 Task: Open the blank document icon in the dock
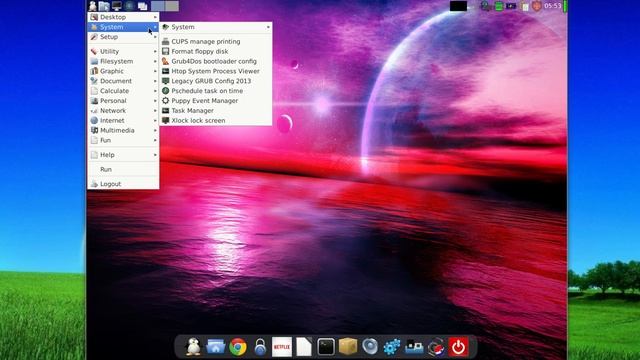tap(304, 347)
